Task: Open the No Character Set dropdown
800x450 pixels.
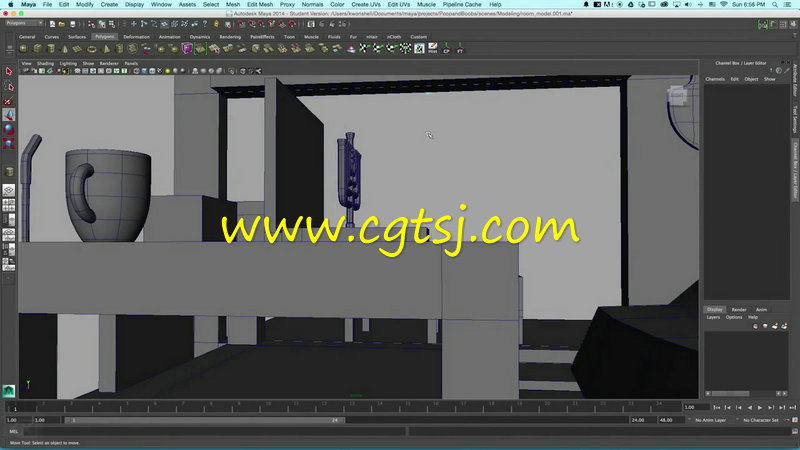Action: click(x=760, y=420)
